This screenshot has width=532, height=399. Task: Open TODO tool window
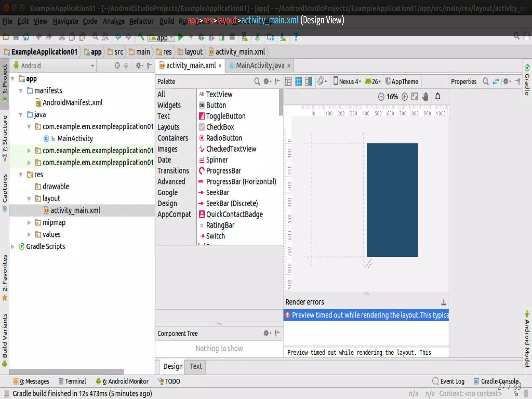169,381
